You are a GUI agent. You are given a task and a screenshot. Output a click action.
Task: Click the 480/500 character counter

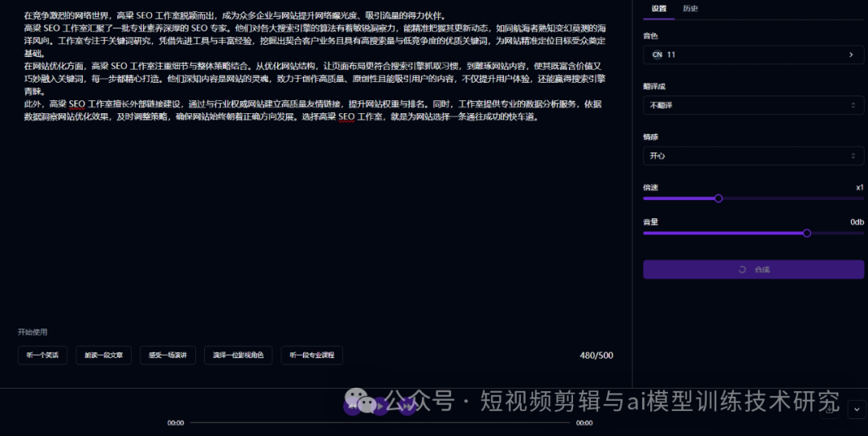pyautogui.click(x=596, y=355)
